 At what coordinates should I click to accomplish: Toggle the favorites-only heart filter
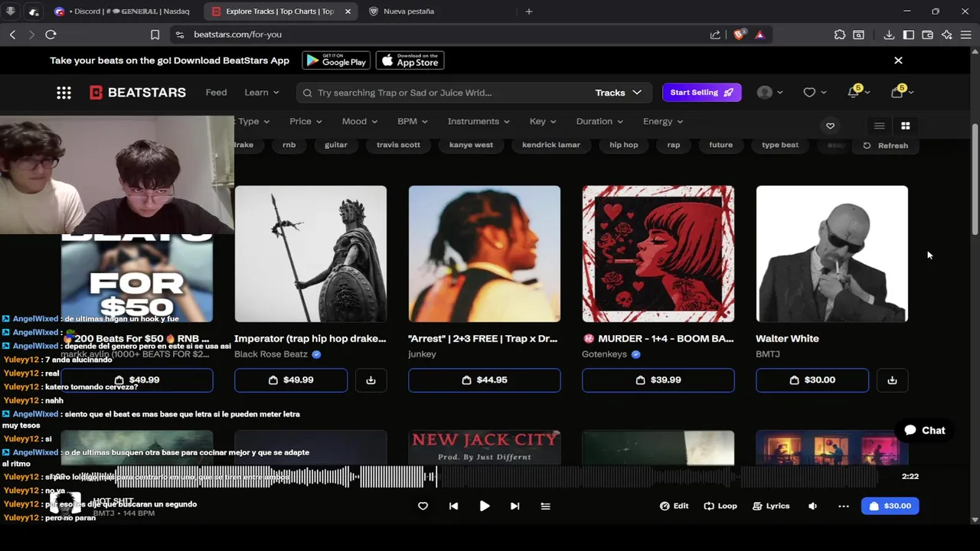pos(830,126)
